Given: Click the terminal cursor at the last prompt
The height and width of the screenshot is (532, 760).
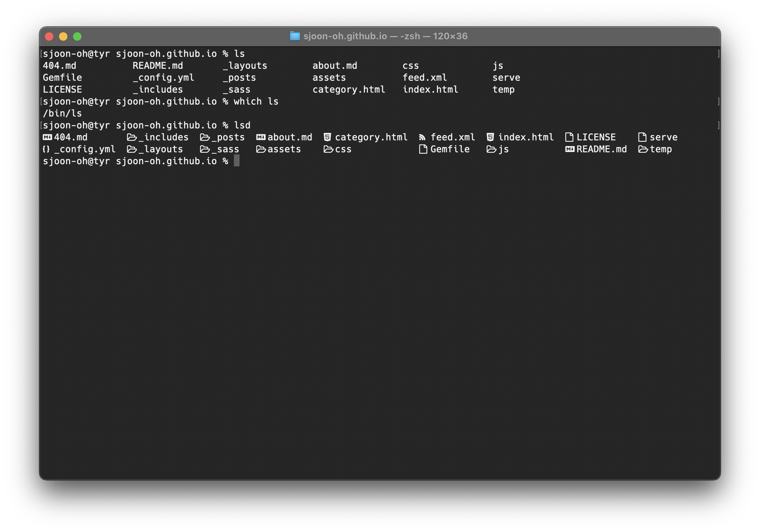Looking at the screenshot, I should tap(237, 161).
